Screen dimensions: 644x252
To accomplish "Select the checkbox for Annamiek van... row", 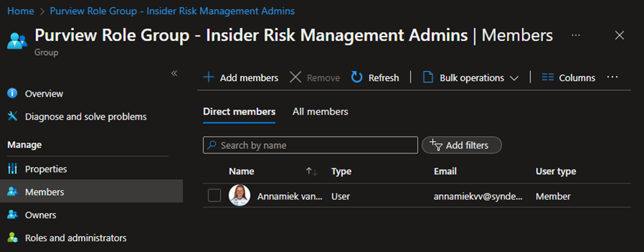I will (215, 196).
